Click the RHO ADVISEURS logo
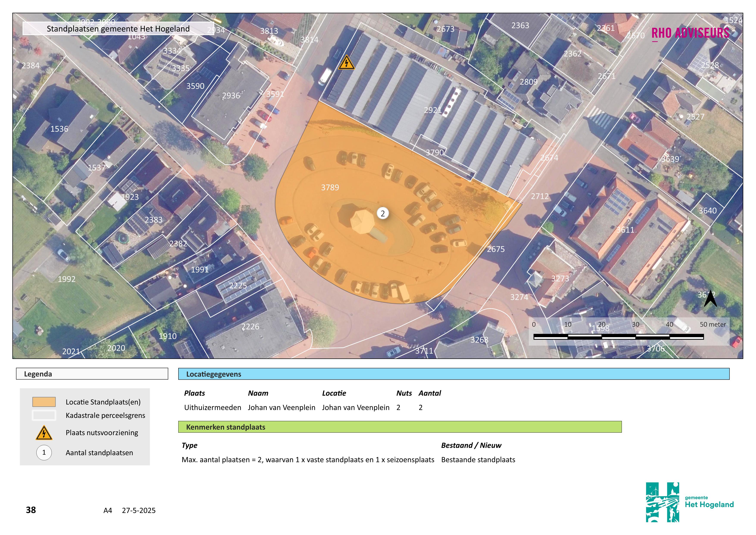This screenshot has width=756, height=535. coord(690,33)
